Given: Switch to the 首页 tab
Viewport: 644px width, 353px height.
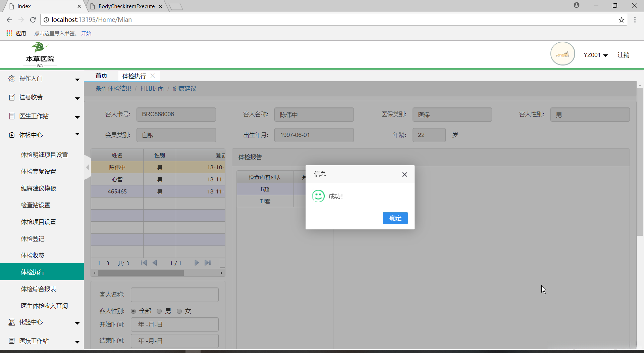Looking at the screenshot, I should pos(101,76).
